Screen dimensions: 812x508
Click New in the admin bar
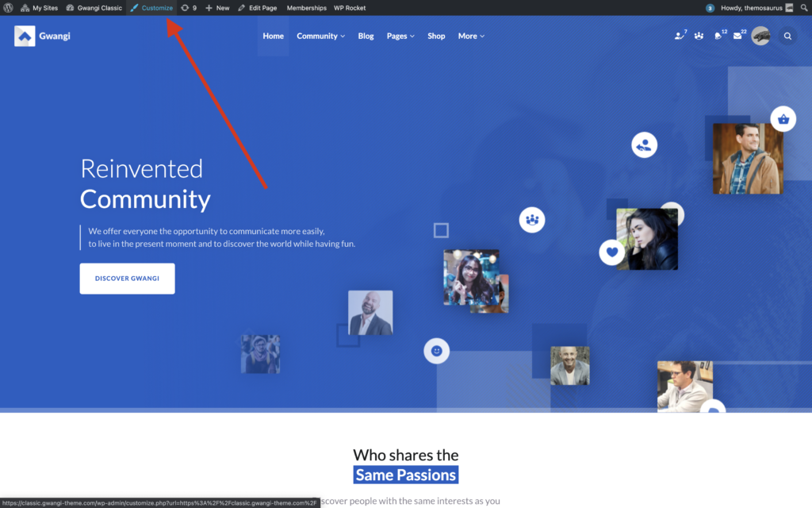pos(217,8)
